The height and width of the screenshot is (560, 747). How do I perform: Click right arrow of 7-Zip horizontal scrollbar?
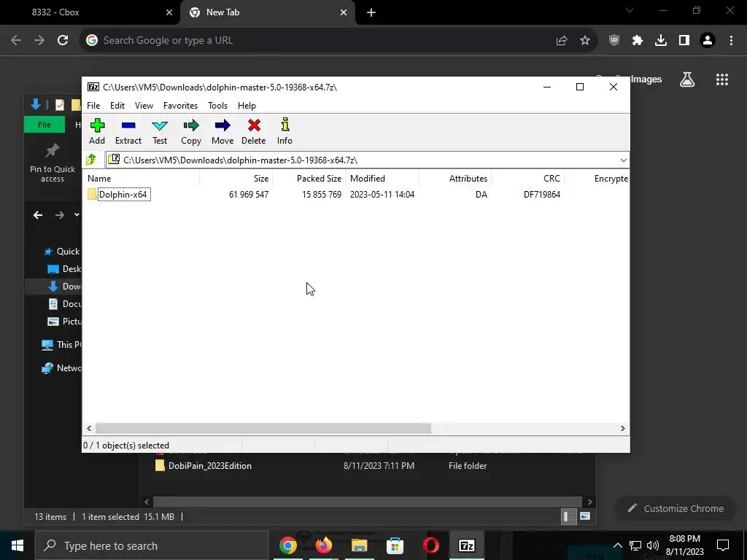(x=622, y=429)
